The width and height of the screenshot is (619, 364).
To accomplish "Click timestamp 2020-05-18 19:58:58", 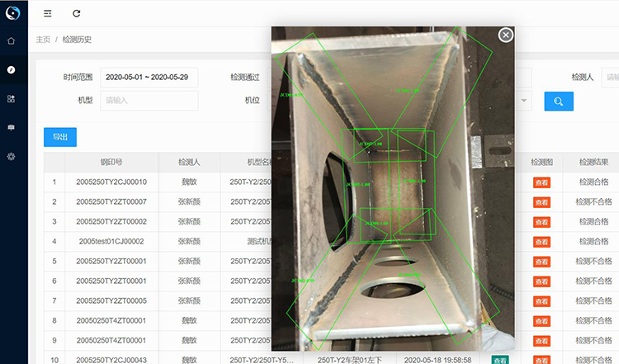I will pos(437,360).
